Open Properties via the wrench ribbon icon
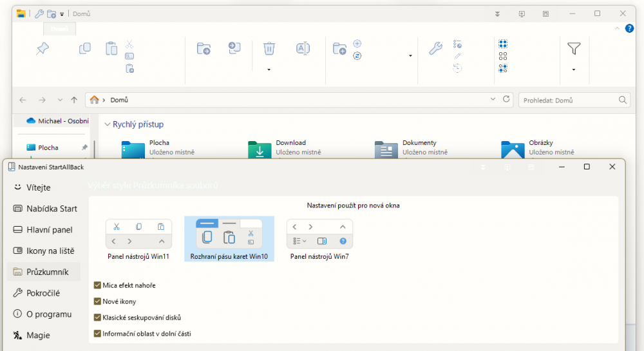The width and height of the screenshot is (644, 351). click(x=435, y=48)
